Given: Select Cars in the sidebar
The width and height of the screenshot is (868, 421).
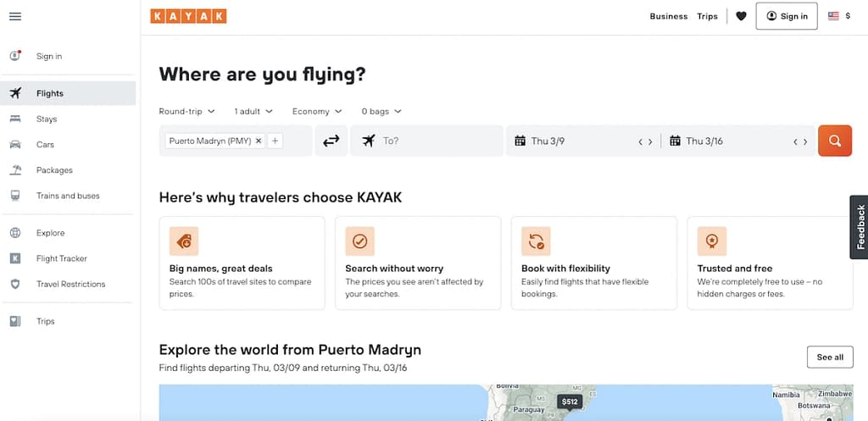Looking at the screenshot, I should point(68,144).
